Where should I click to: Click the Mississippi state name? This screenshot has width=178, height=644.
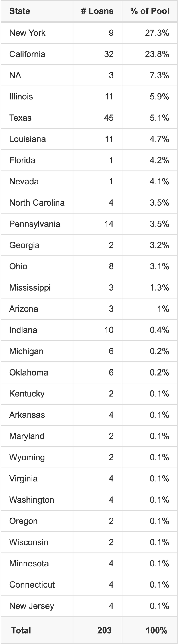click(x=30, y=287)
